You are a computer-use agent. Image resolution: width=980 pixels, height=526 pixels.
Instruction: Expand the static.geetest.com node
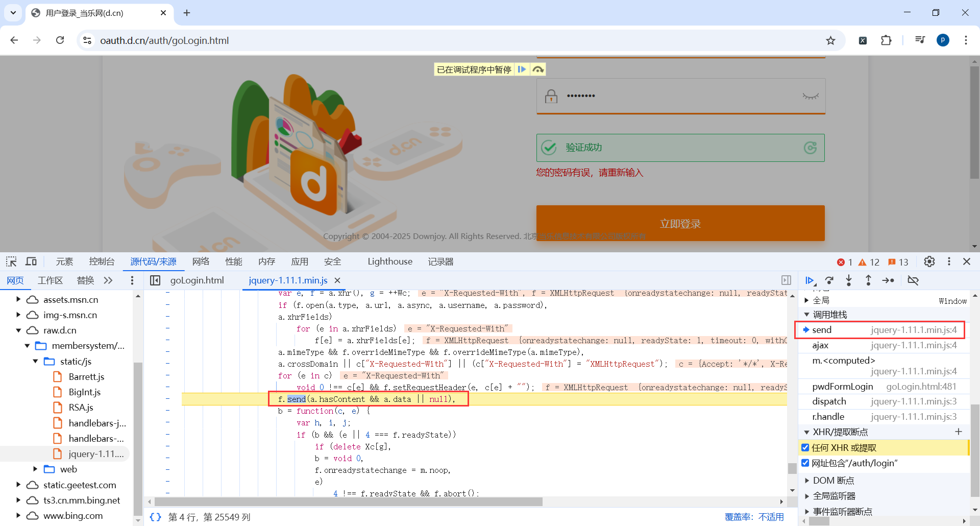18,485
